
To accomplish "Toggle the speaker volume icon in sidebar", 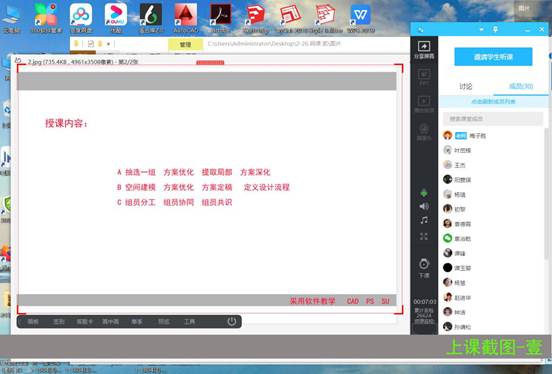I will click(424, 206).
